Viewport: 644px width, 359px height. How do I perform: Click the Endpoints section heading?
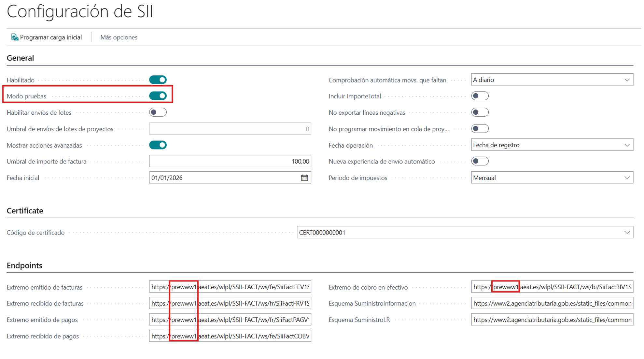pyautogui.click(x=24, y=265)
